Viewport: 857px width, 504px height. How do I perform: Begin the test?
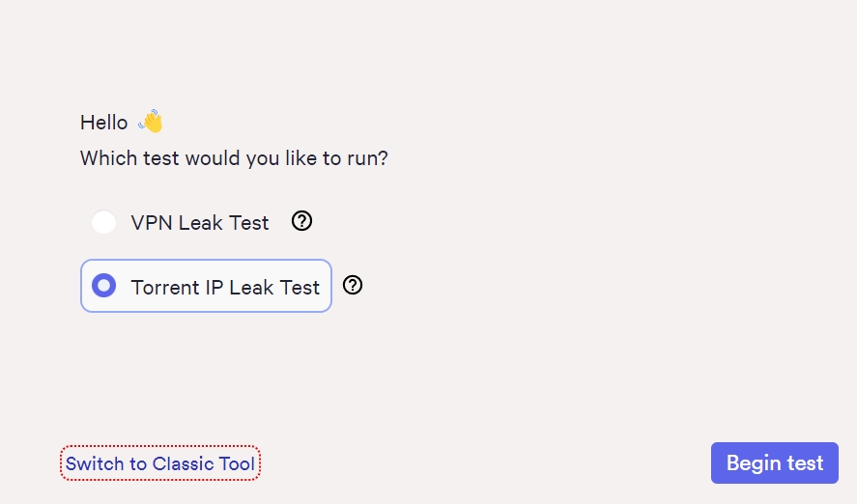775,463
